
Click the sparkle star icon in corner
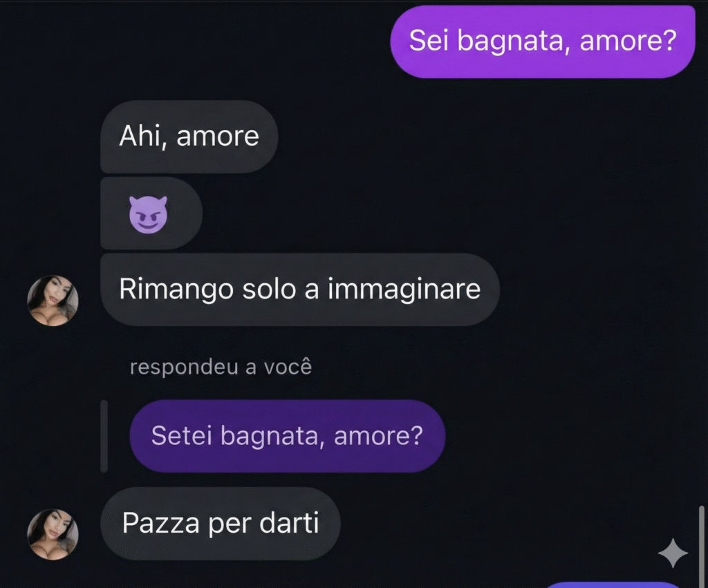tap(673, 553)
